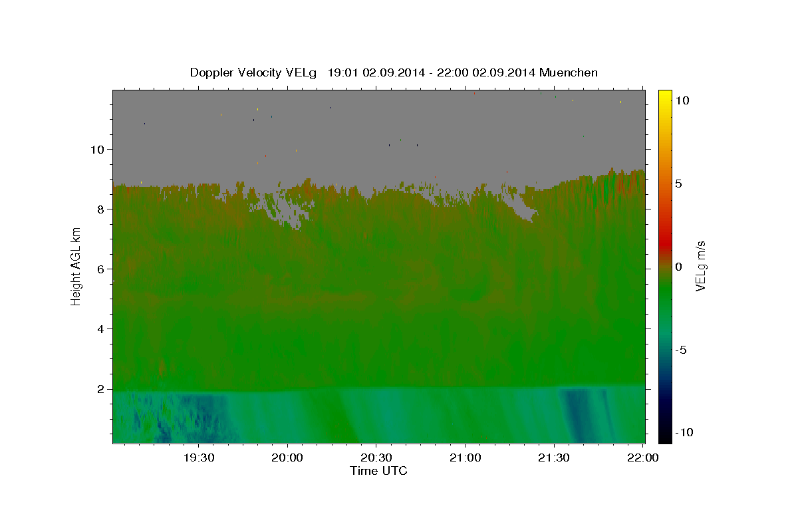Viewport: 798px width, 532px height.
Task: Click the 22:00 time tick label
Action: pos(642,458)
